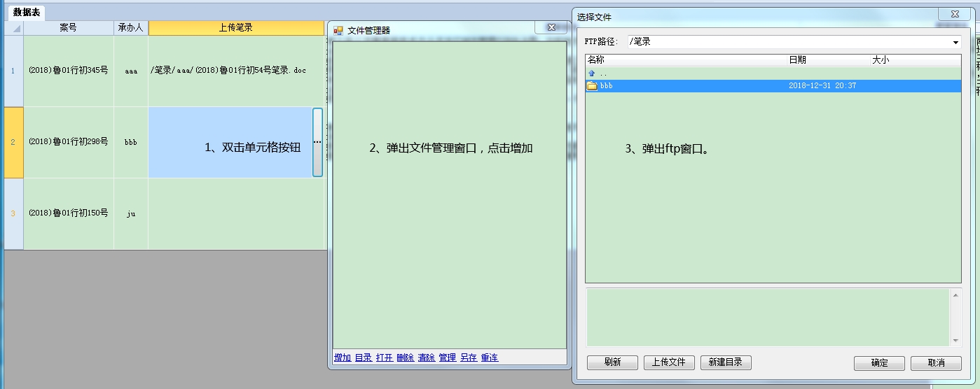The height and width of the screenshot is (389, 980).
Task: Click the 管理 link in file manager
Action: [447, 358]
